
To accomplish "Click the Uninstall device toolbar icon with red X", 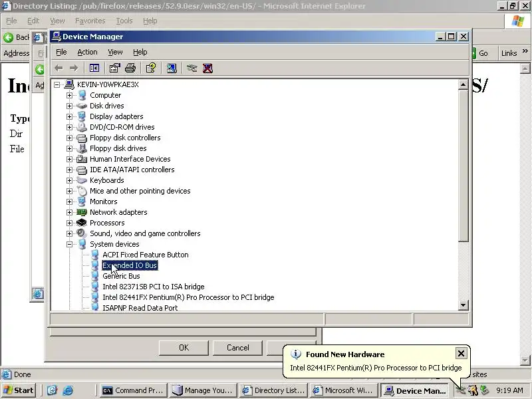I will tap(207, 68).
